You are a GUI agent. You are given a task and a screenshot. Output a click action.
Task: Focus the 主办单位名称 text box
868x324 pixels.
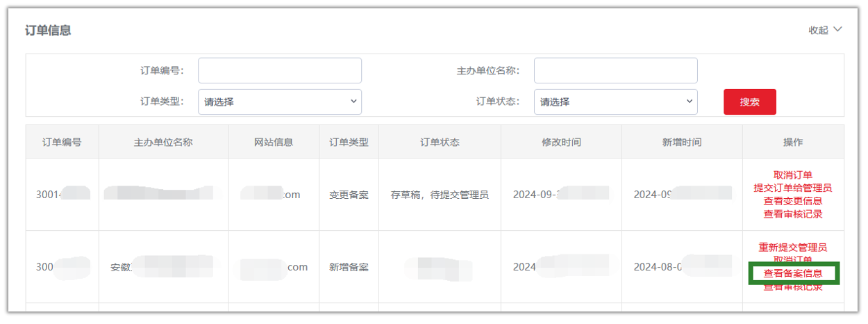coord(615,70)
